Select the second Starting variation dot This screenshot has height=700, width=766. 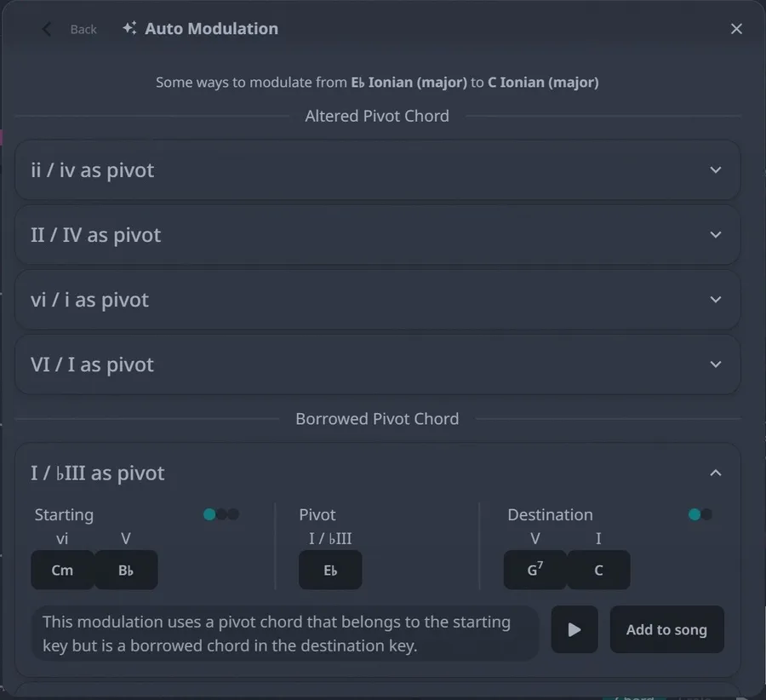pyautogui.click(x=222, y=514)
